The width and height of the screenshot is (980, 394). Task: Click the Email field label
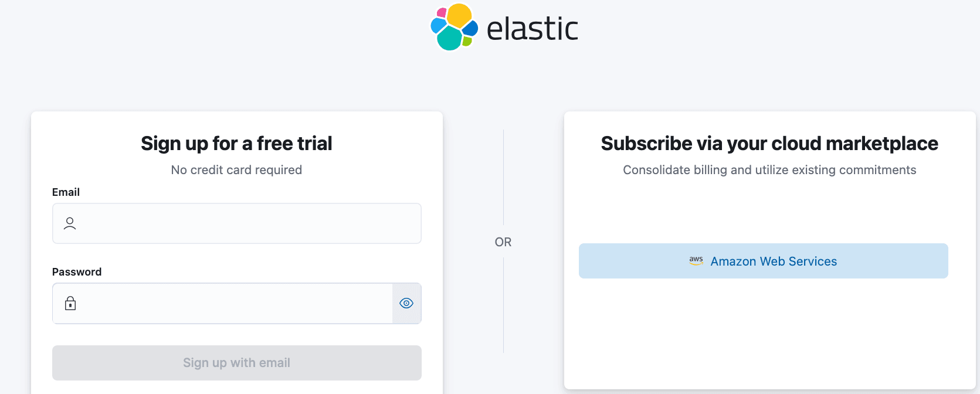(x=66, y=192)
